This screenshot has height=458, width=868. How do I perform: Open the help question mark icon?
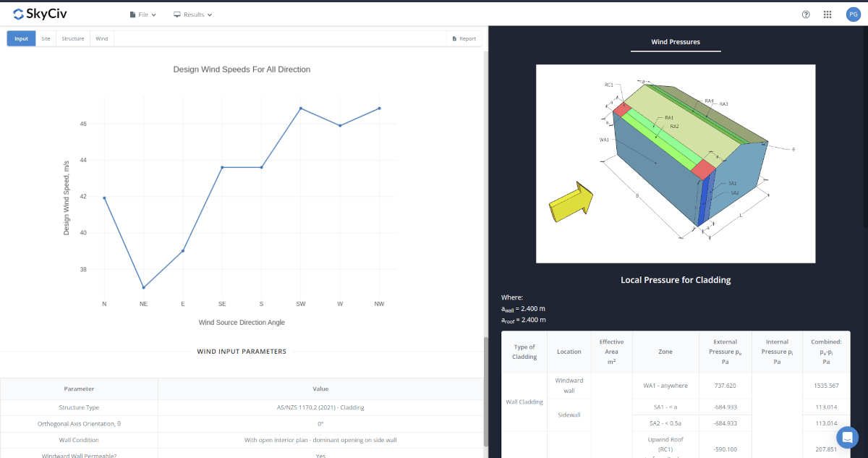[x=807, y=14]
